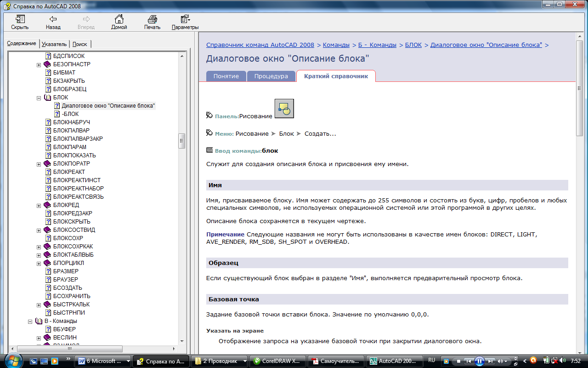588x368 pixels.
Task: Open 2 Проводник taskbar group
Action: 220,361
